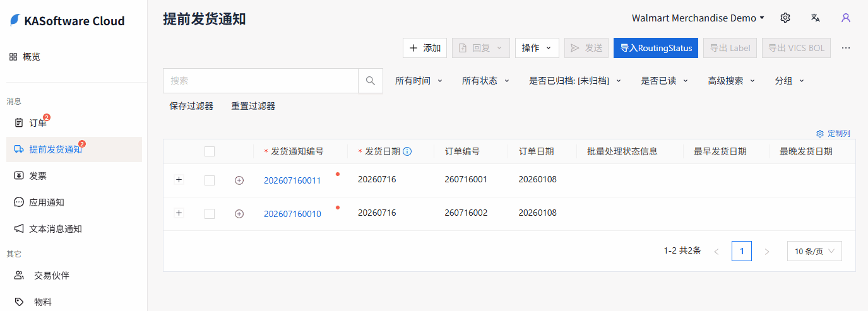Click the search magnifier button
The image size is (868, 311).
(x=371, y=81)
